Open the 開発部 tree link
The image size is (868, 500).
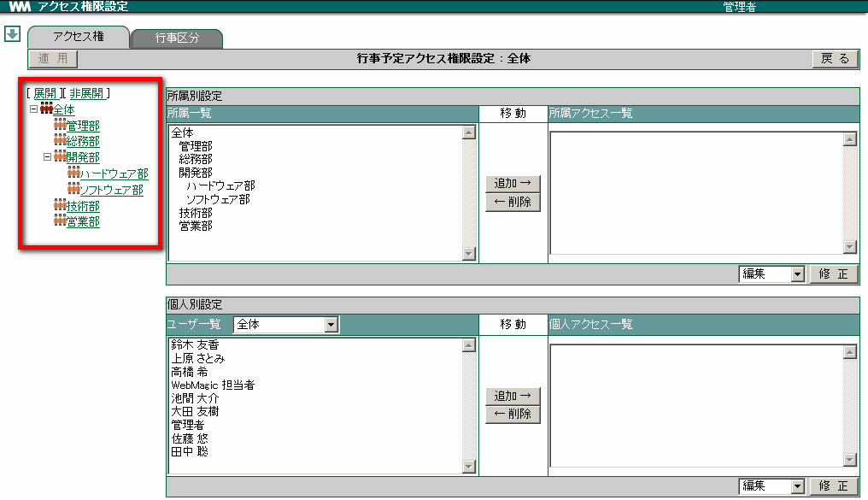tap(83, 157)
